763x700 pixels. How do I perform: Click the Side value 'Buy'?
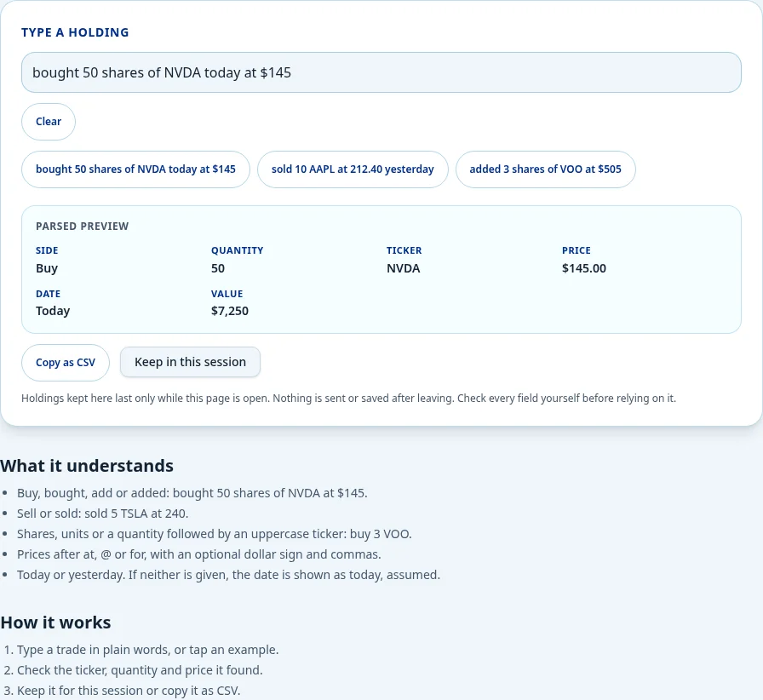[x=47, y=268]
